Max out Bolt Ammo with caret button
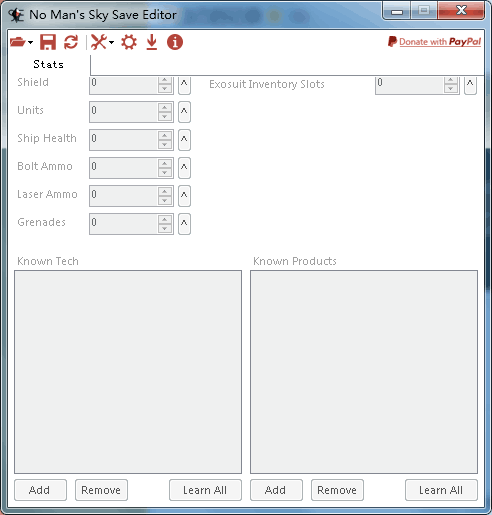Viewport: 492px width, 515px height. (x=184, y=168)
